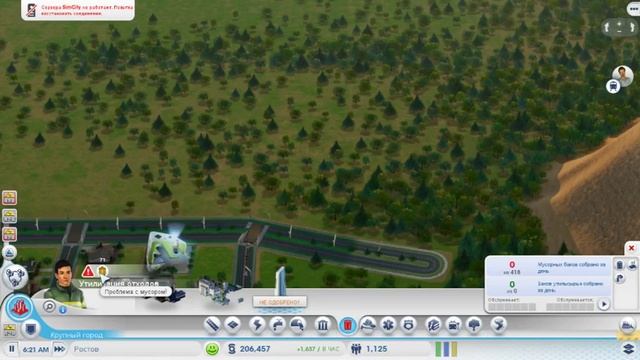Click the 'Проблема с мусором!' tooltip

pos(136,292)
